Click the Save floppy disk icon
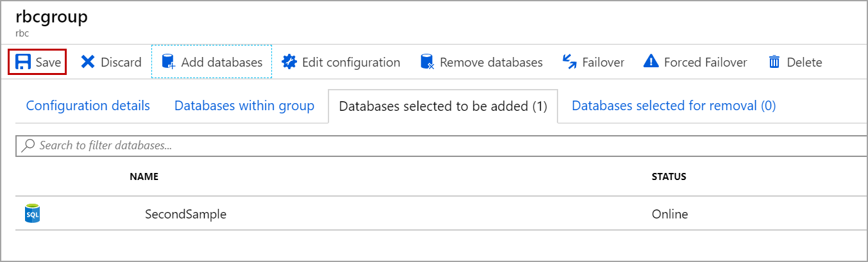The width and height of the screenshot is (868, 262). pos(23,62)
